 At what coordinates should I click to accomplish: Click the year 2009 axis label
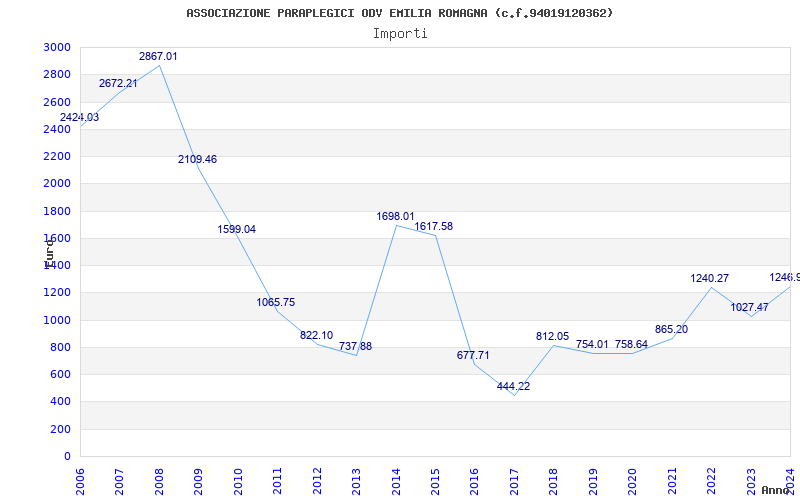click(198, 482)
